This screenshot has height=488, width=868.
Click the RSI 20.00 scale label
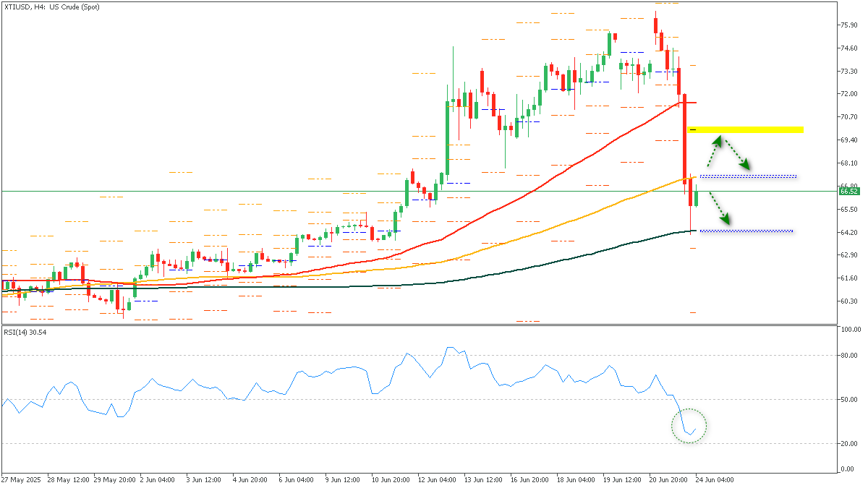tap(848, 443)
